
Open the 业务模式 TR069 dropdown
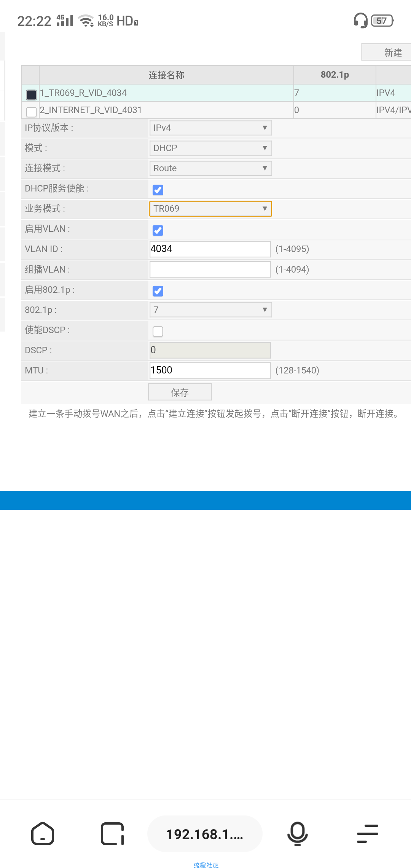(210, 209)
